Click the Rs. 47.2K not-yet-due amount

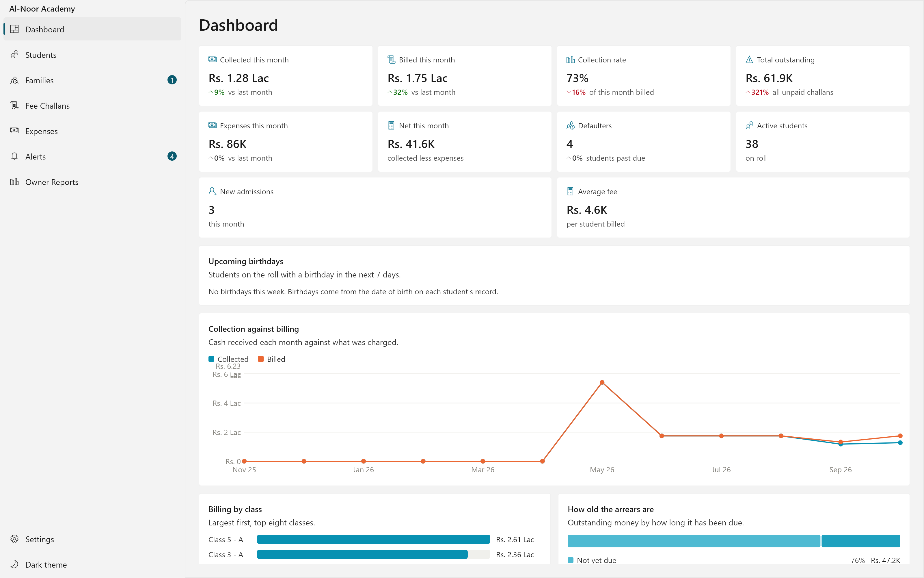coord(885,560)
